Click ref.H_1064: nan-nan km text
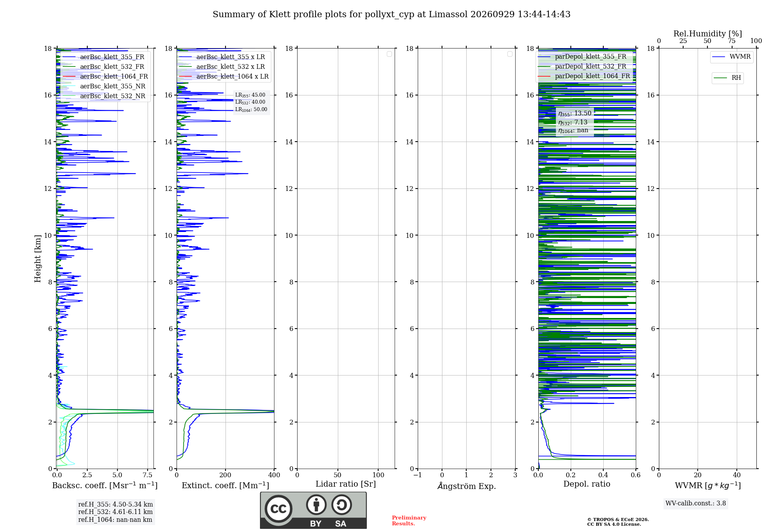 pyautogui.click(x=115, y=520)
